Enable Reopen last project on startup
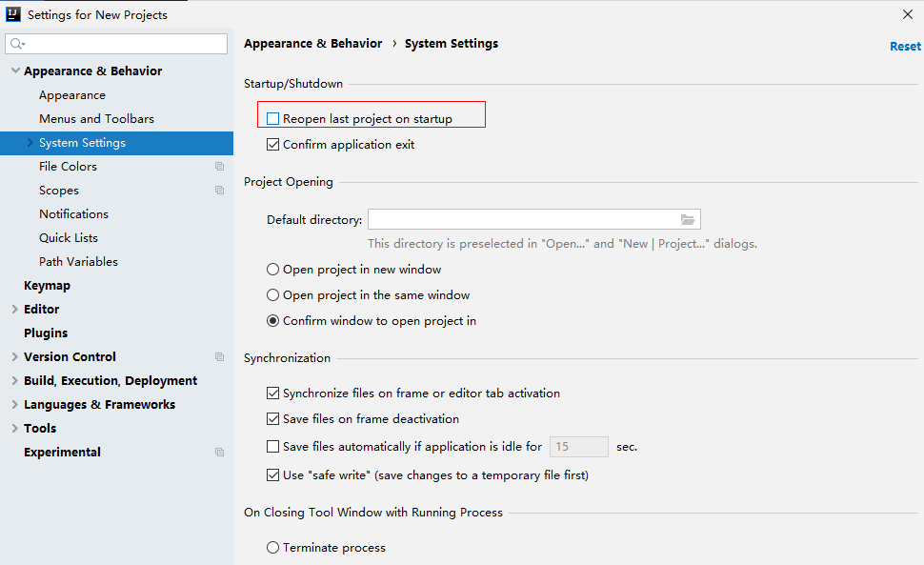 point(273,119)
